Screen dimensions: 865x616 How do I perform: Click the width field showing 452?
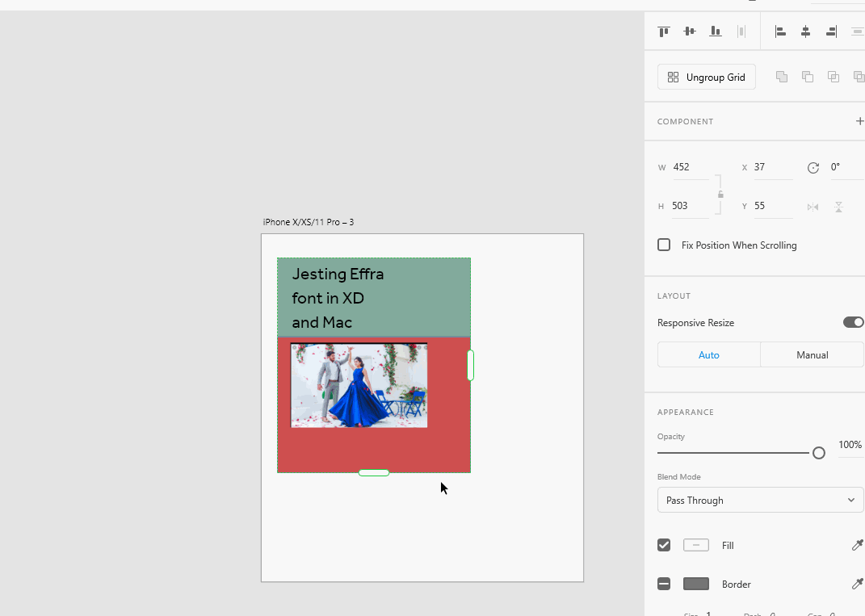point(691,167)
